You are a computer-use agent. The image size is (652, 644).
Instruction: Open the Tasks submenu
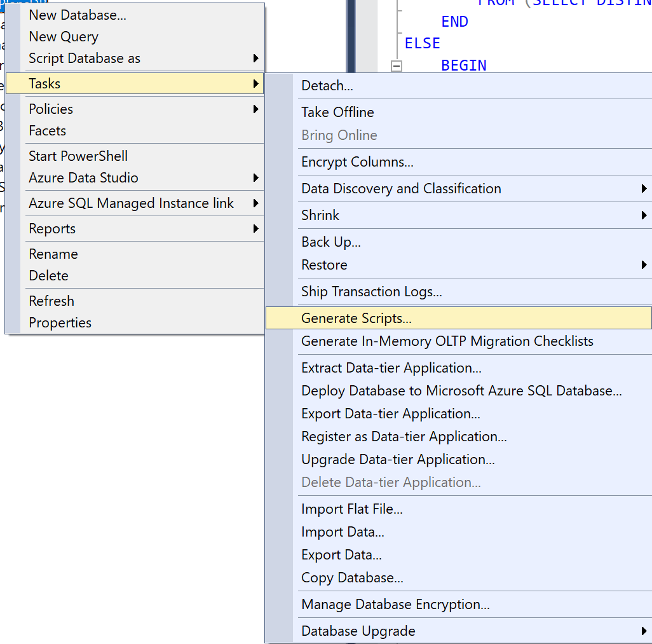click(135, 84)
